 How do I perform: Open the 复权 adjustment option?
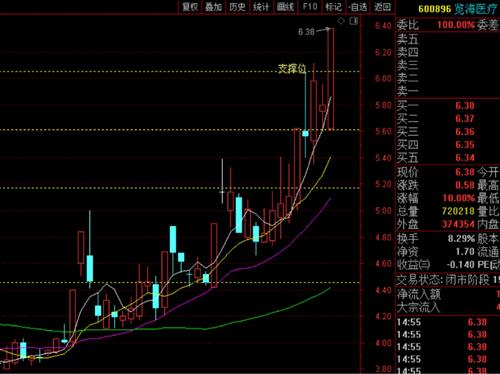click(190, 7)
